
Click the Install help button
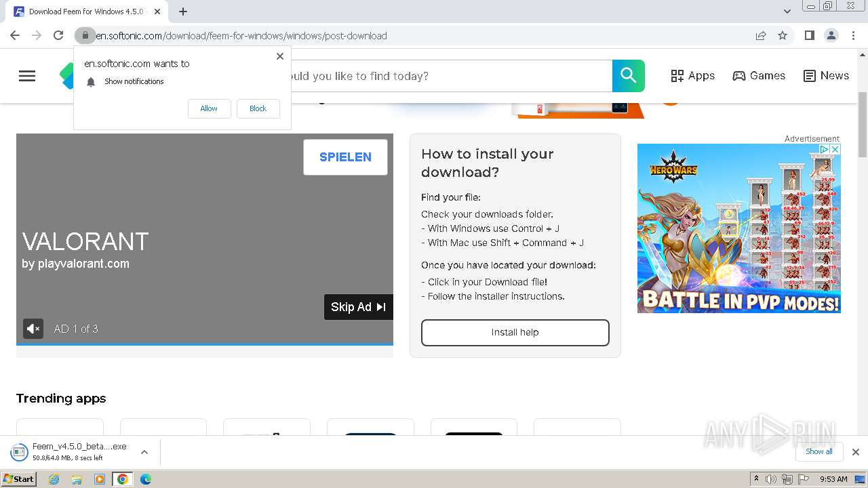(x=515, y=333)
